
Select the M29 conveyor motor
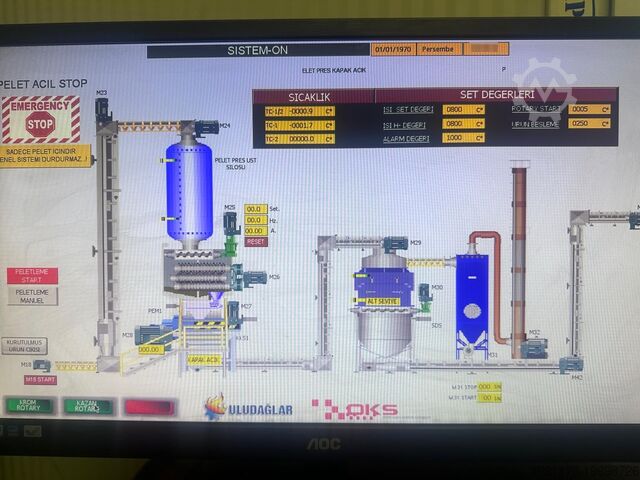396,243
